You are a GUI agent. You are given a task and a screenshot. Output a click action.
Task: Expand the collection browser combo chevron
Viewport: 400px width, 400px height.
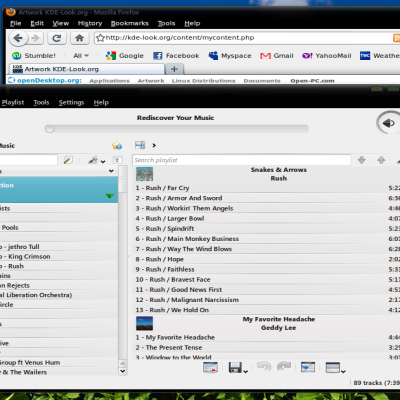click(111, 171)
